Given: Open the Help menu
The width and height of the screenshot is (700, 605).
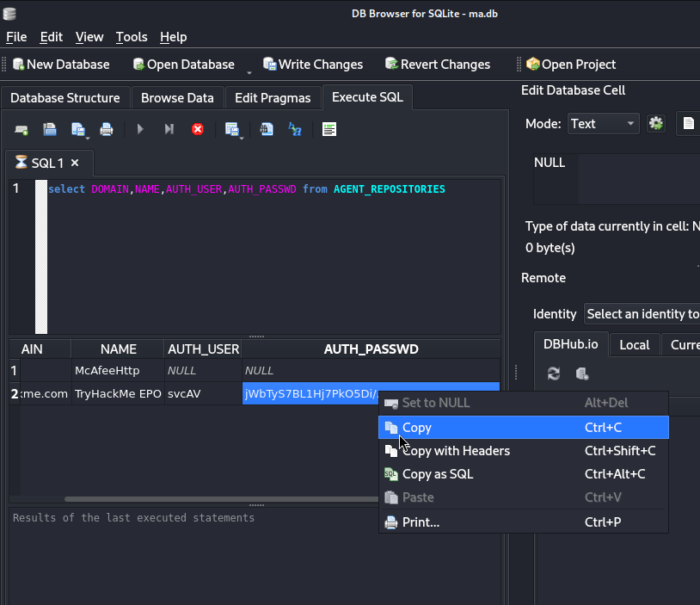Looking at the screenshot, I should point(173,37).
